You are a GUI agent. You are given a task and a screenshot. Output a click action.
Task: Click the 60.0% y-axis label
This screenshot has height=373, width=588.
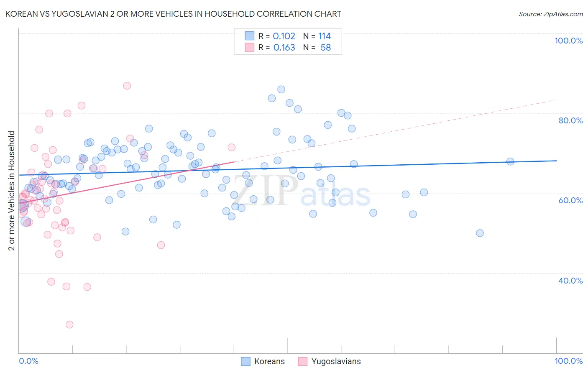click(x=570, y=200)
